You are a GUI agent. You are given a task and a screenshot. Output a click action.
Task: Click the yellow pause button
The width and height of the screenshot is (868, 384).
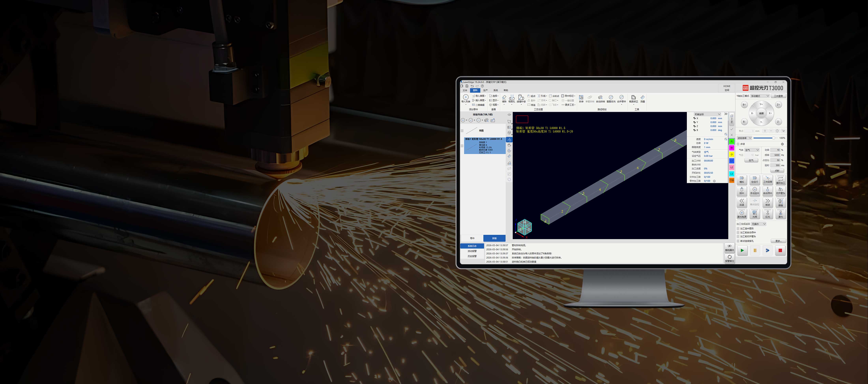(755, 250)
